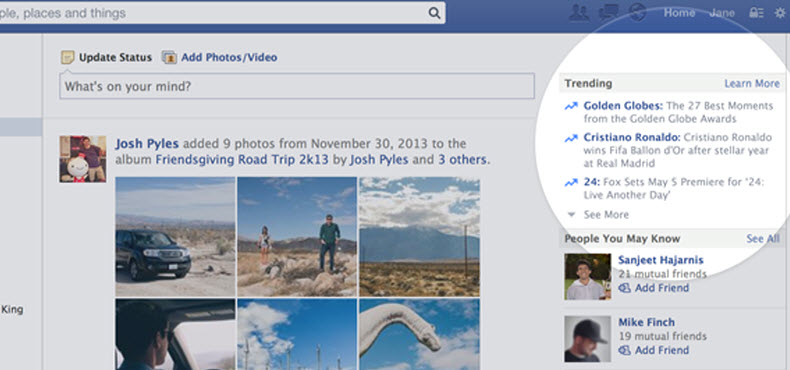Click Learn More beside Trending
This screenshot has height=370, width=790.
point(752,84)
